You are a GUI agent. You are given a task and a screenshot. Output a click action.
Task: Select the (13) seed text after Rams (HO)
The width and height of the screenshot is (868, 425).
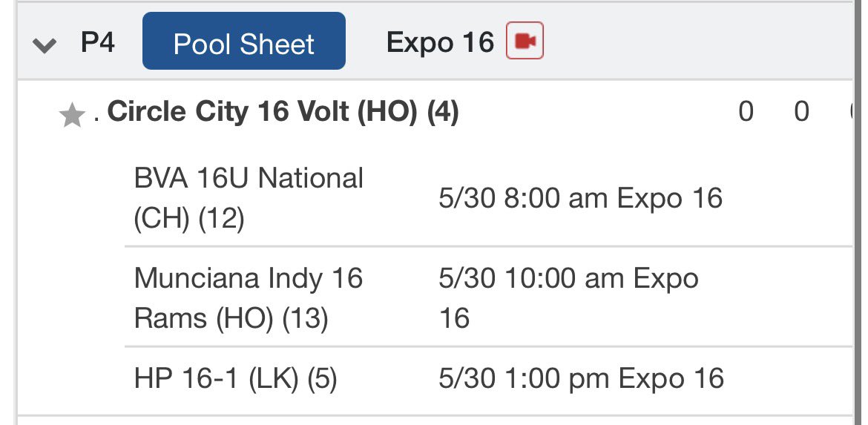click(306, 318)
